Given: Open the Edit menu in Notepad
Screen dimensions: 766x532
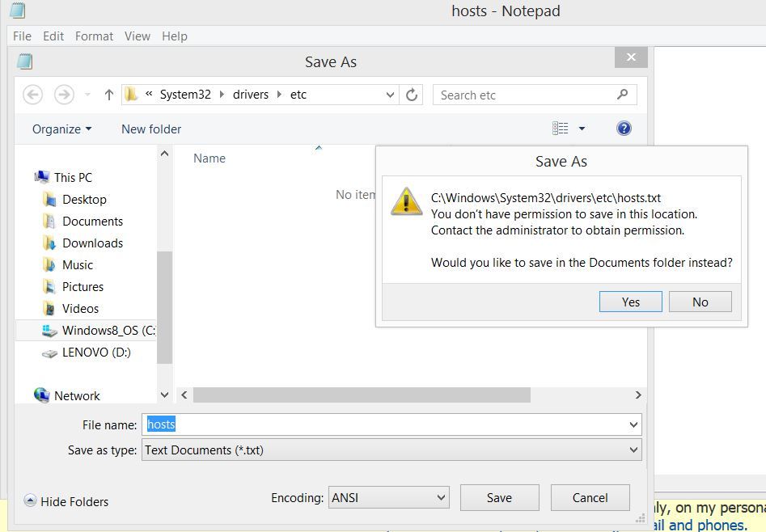Looking at the screenshot, I should [53, 36].
